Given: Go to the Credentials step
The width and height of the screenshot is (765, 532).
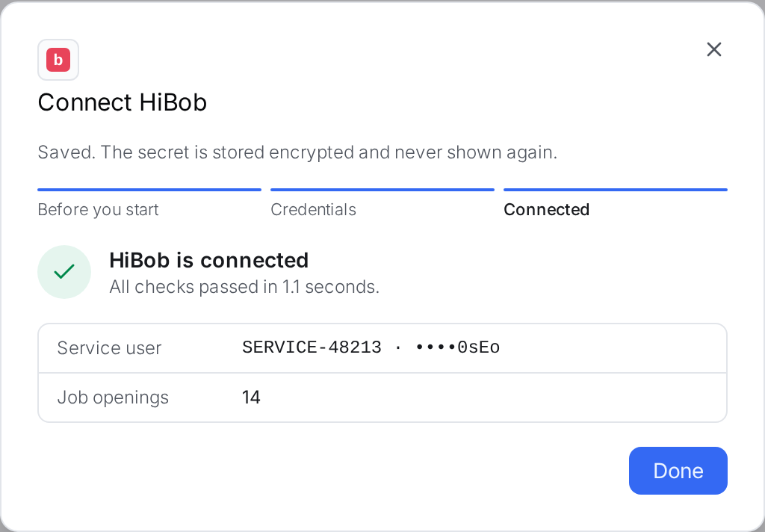Looking at the screenshot, I should pos(313,209).
